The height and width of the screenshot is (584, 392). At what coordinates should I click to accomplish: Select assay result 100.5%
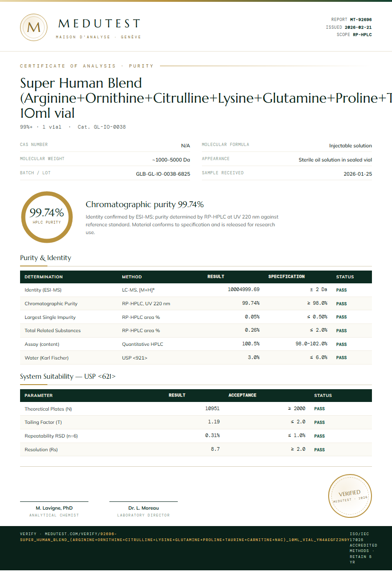click(x=251, y=344)
